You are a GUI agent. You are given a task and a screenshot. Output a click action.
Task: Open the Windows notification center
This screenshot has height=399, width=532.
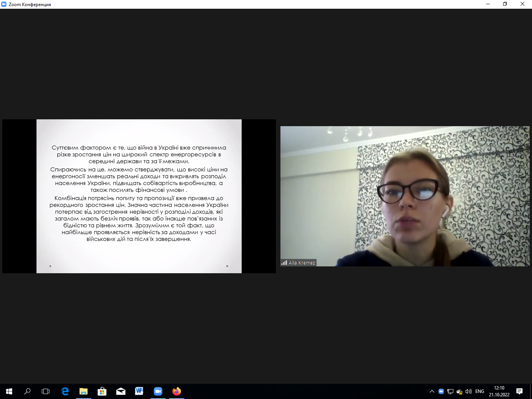point(519,391)
